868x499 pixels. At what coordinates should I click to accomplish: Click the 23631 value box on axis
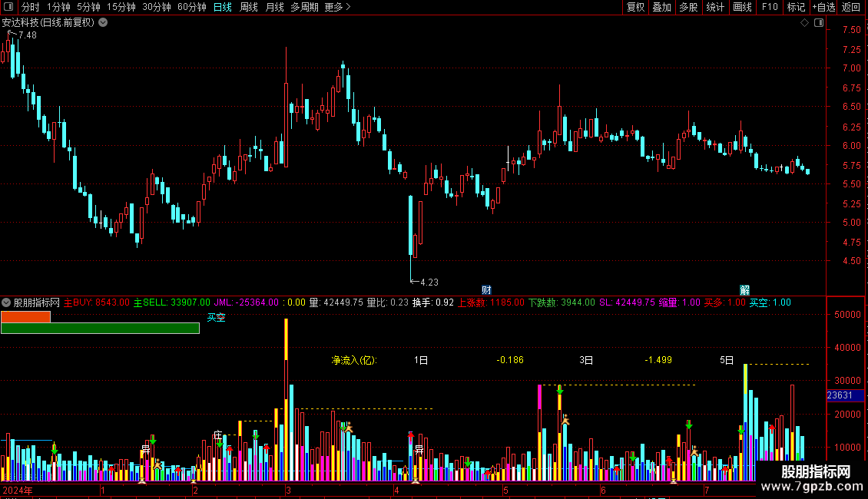[x=845, y=395]
